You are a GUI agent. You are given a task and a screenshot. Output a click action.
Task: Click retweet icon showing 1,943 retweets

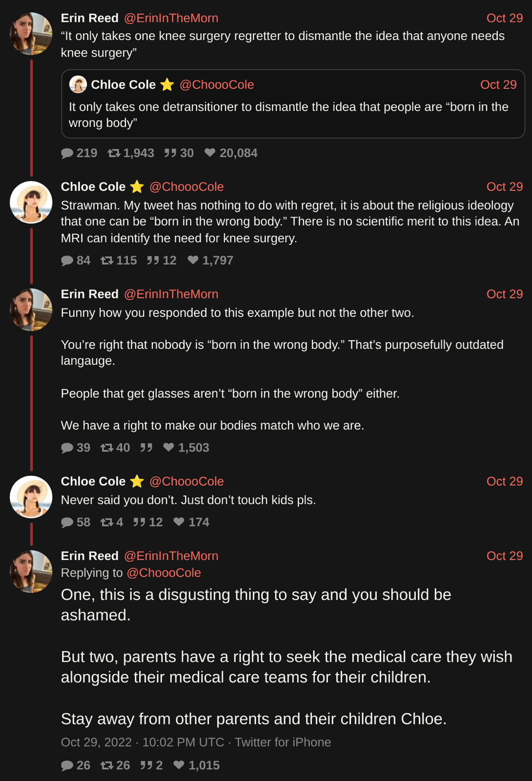[x=114, y=153]
